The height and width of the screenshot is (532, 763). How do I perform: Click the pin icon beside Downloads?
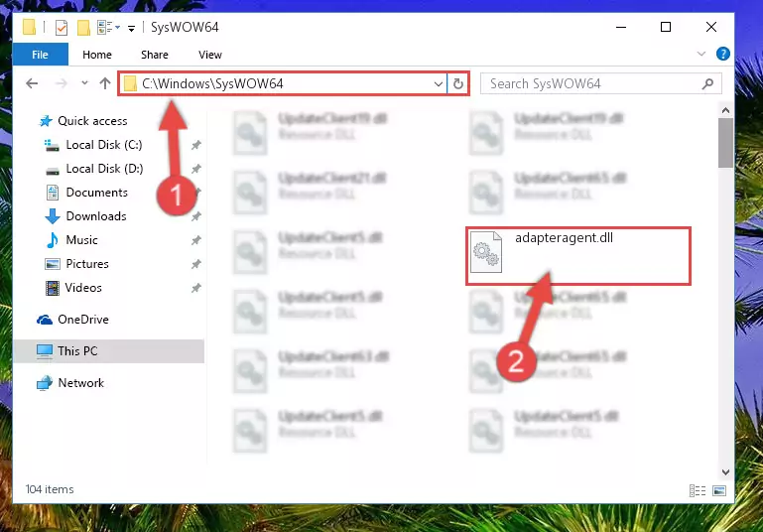195,216
